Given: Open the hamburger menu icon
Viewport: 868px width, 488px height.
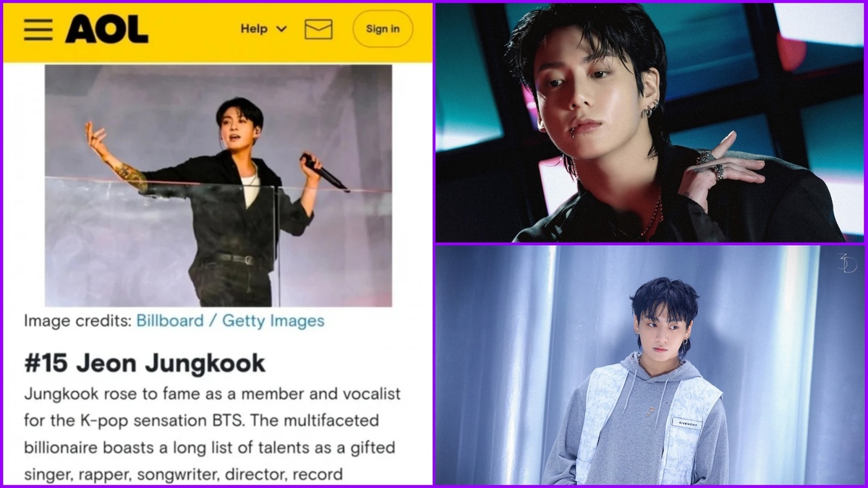Looking at the screenshot, I should point(38,30).
